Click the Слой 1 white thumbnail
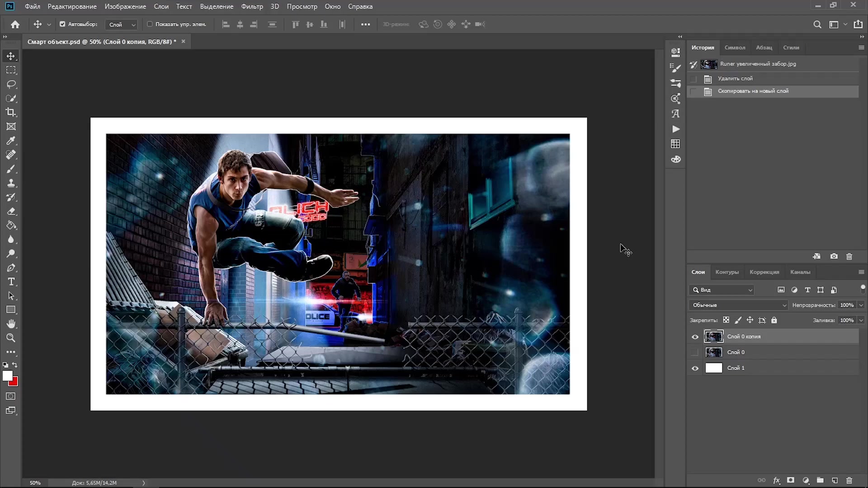 [714, 368]
